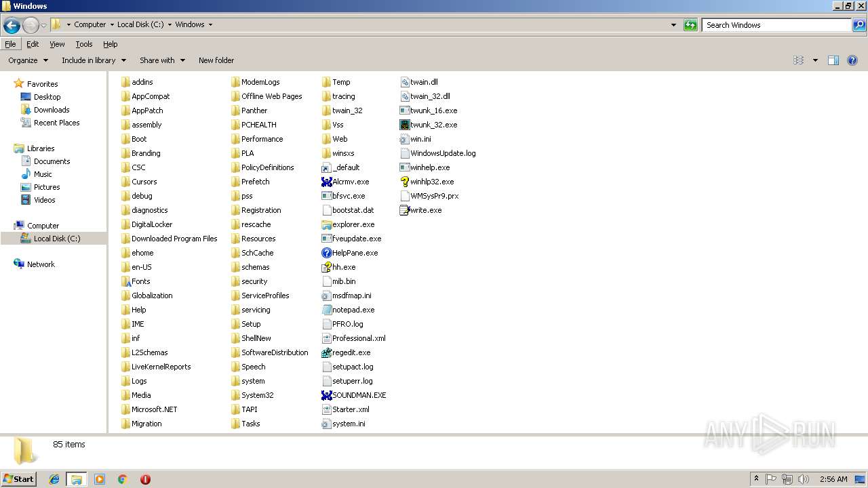Open the Edit menu

[33, 44]
